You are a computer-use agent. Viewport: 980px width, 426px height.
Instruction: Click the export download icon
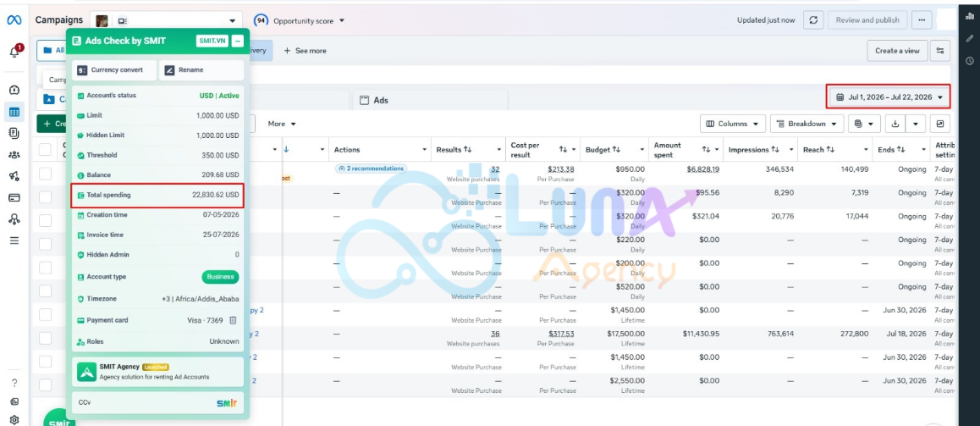(895, 124)
